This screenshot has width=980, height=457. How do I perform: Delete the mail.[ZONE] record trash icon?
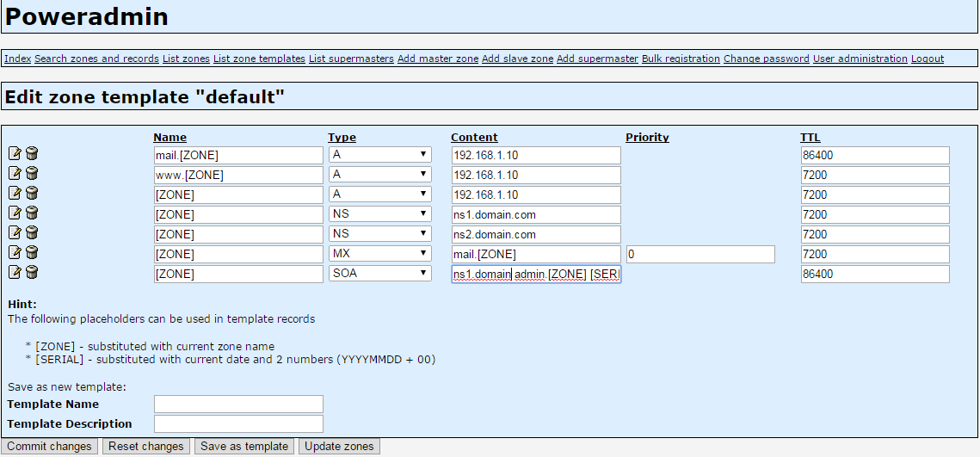click(x=32, y=154)
